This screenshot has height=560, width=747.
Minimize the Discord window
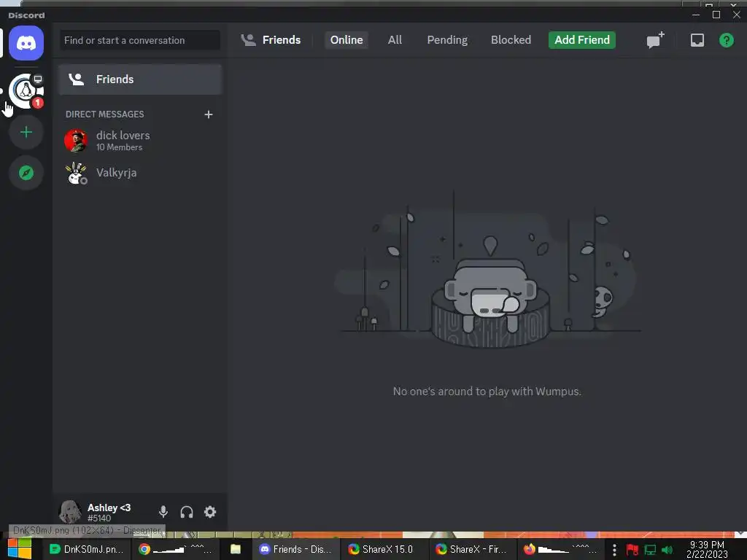pyautogui.click(x=695, y=15)
